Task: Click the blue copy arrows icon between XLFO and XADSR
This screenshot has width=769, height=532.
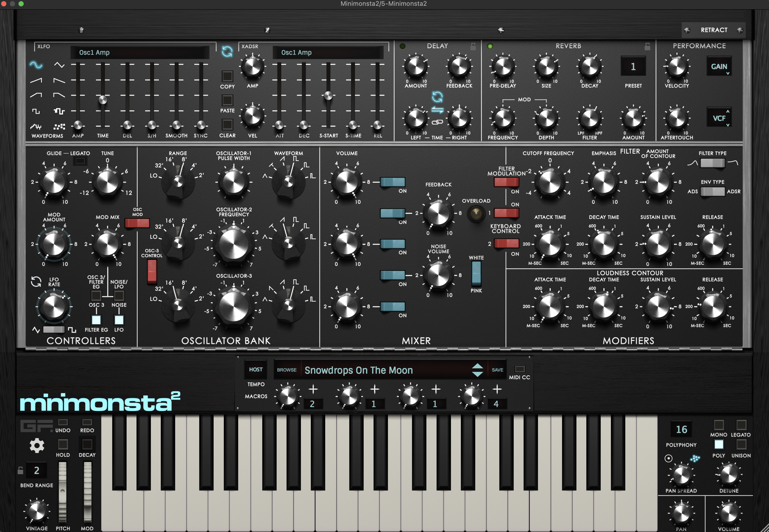Action: (227, 52)
